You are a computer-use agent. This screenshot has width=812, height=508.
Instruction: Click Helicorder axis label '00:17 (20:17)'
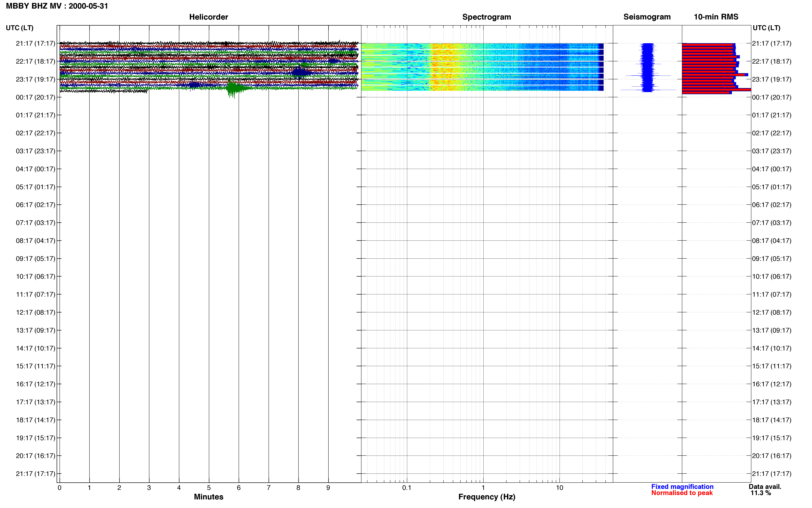click(35, 97)
